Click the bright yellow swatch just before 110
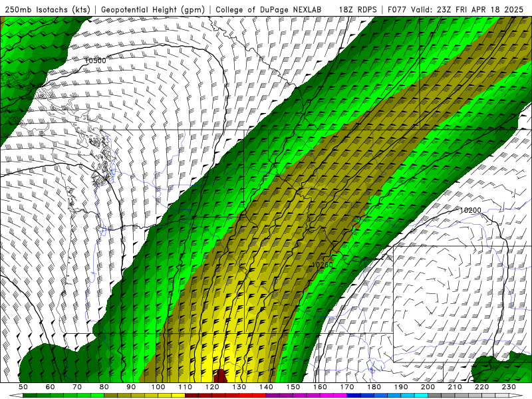Image resolution: width=532 pixels, height=399 pixels. 178,395
